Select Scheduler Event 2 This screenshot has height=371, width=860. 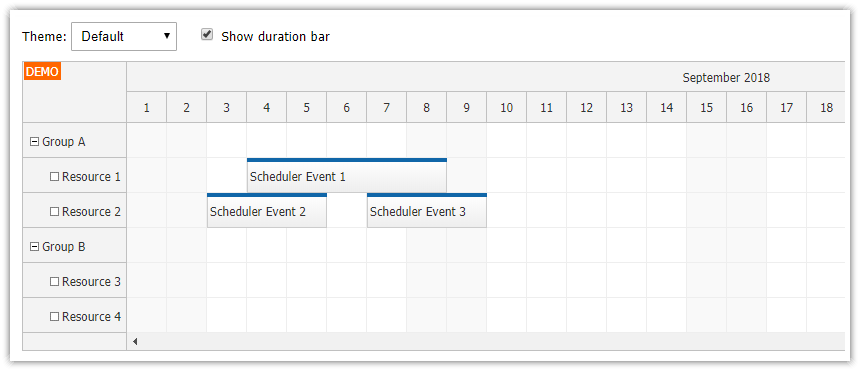coord(267,211)
